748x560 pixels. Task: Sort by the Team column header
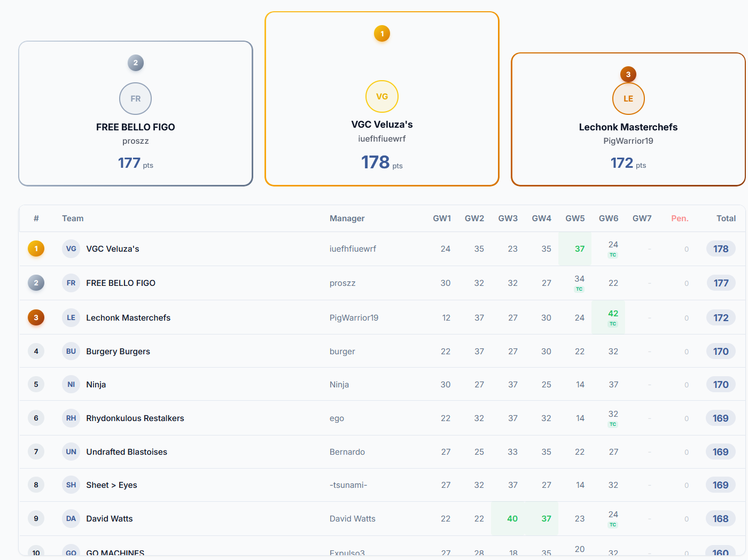tap(73, 219)
